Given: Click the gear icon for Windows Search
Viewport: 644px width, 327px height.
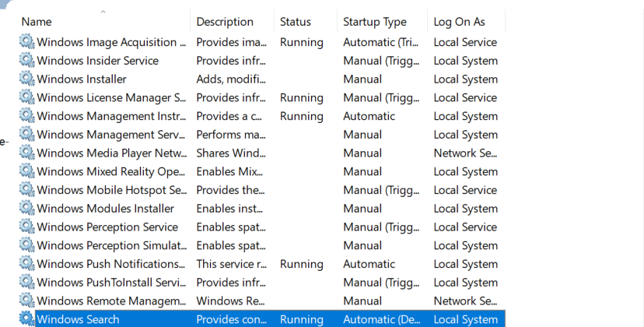Looking at the screenshot, I should point(27,319).
